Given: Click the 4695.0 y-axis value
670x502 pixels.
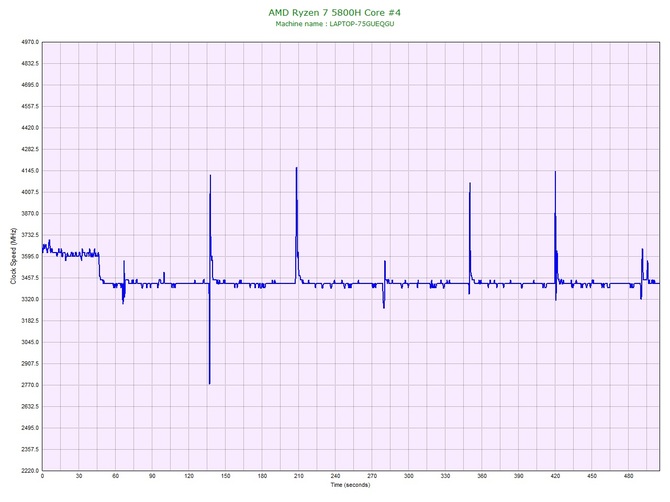Looking at the screenshot, I should coord(30,85).
